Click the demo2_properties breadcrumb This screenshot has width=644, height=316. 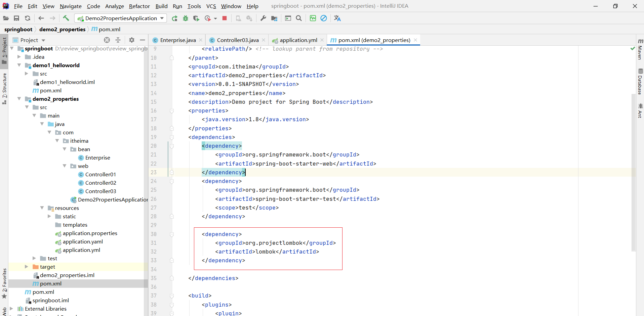point(62,29)
